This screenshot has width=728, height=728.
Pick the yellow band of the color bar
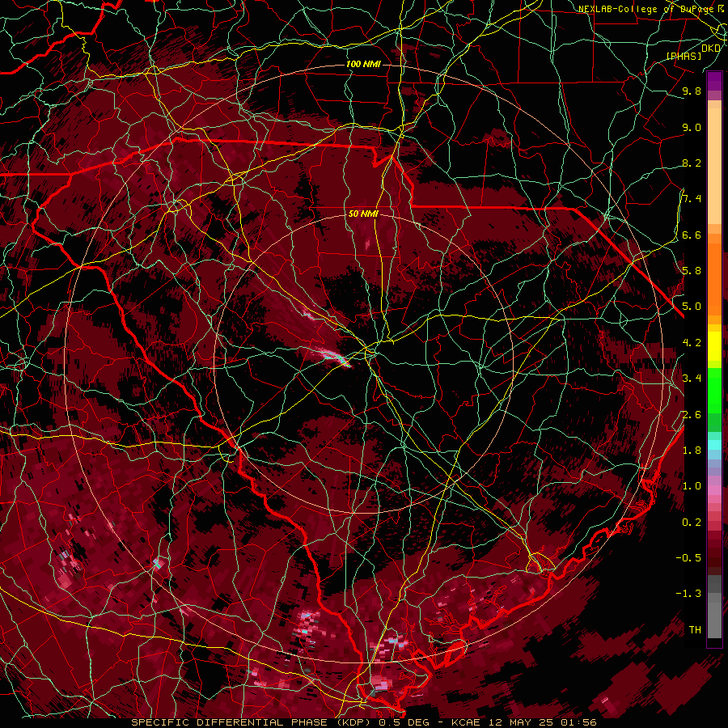715,346
